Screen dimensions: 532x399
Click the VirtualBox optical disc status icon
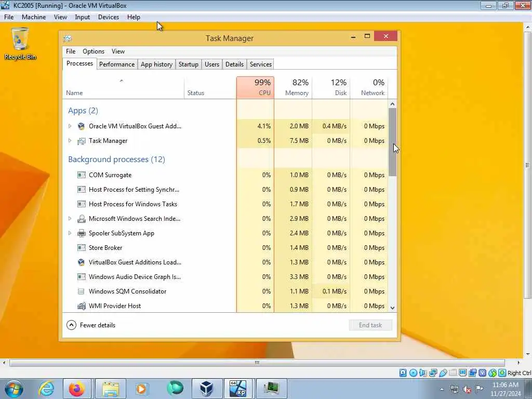[x=413, y=373]
